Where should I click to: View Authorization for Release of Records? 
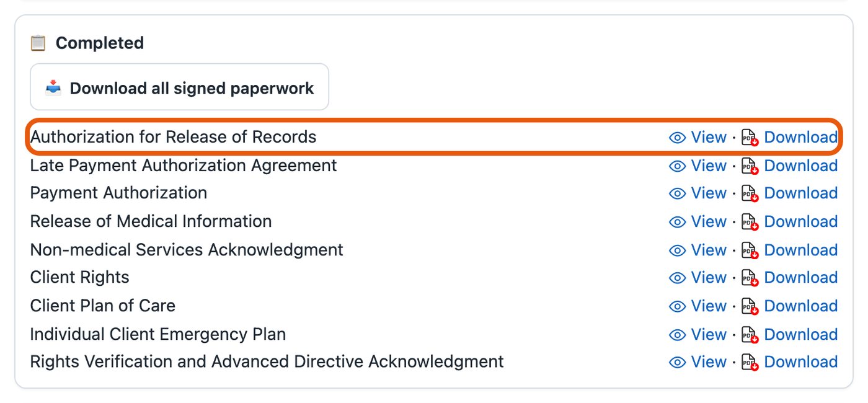click(709, 138)
